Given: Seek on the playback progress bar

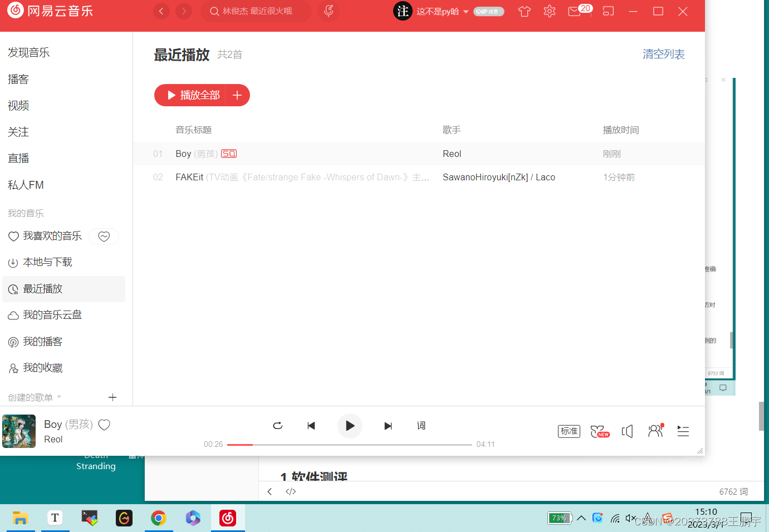Looking at the screenshot, I should click(350, 445).
